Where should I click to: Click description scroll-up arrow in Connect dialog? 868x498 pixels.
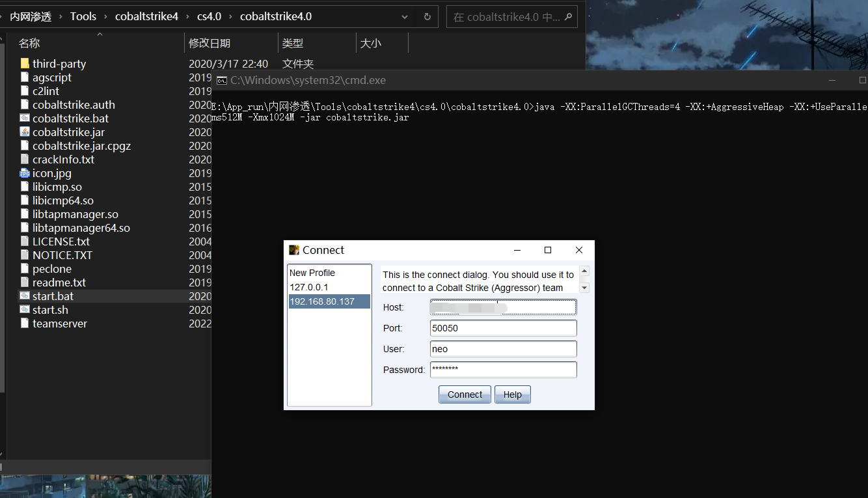pos(584,271)
